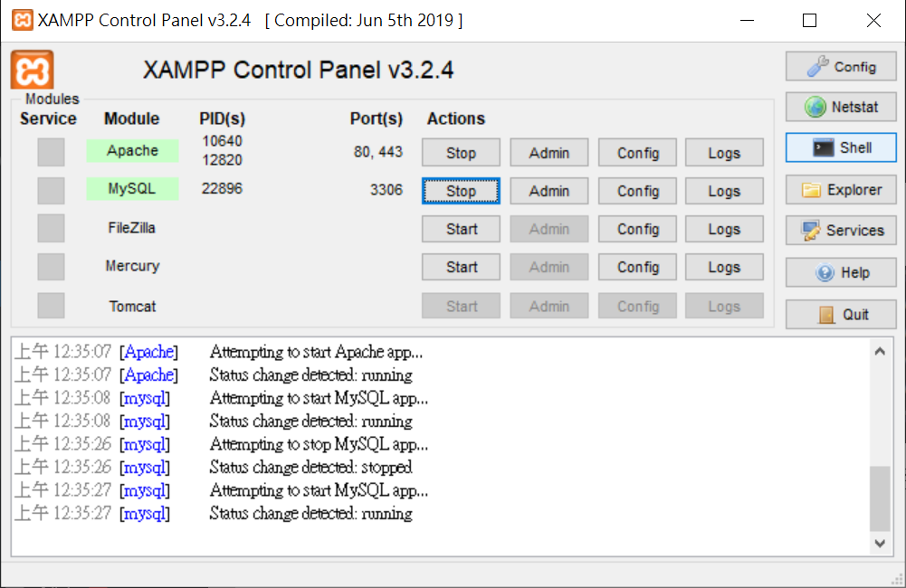Click MySQL PID 22896

coord(222,188)
